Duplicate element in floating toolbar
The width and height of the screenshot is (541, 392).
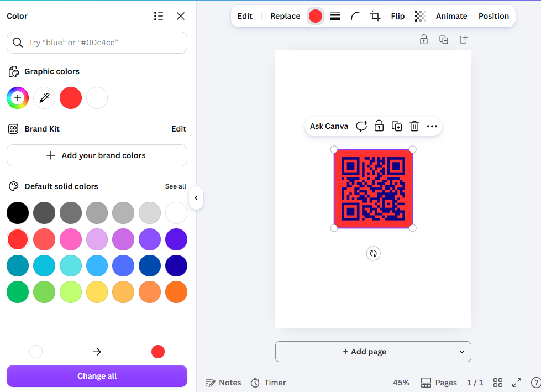(397, 126)
